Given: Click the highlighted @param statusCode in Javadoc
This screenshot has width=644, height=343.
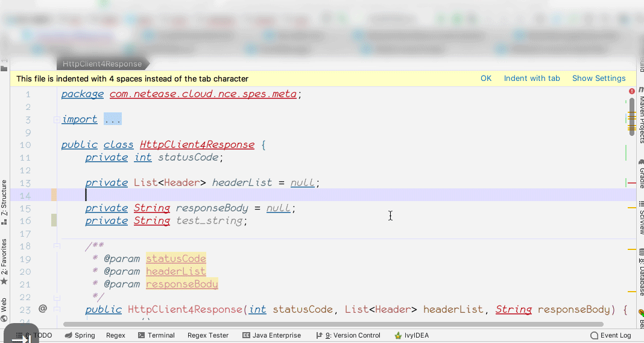Looking at the screenshot, I should click(x=176, y=258).
